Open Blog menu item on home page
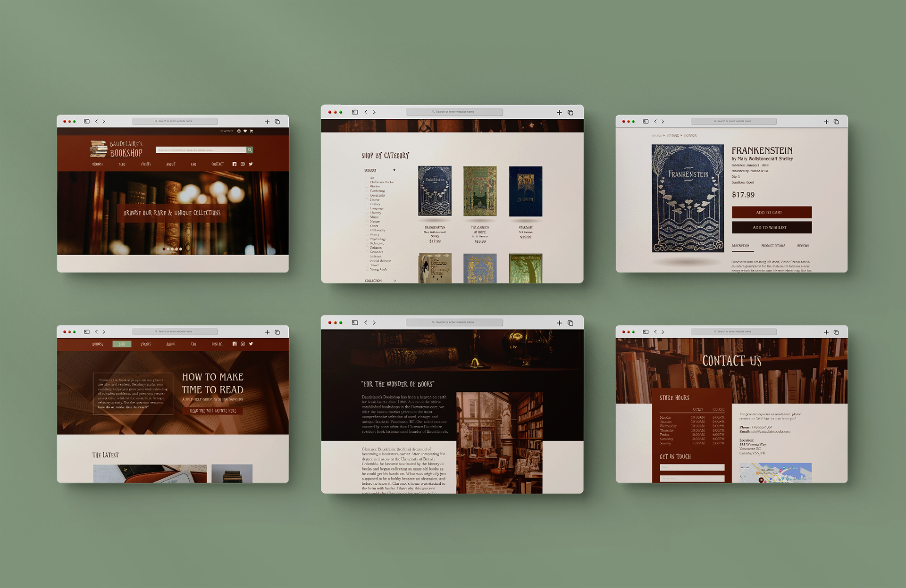This screenshot has height=588, width=906. [x=122, y=164]
